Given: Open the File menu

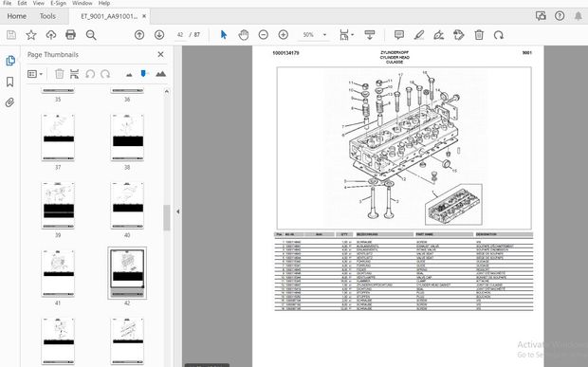Looking at the screenshot, I should point(7,3).
